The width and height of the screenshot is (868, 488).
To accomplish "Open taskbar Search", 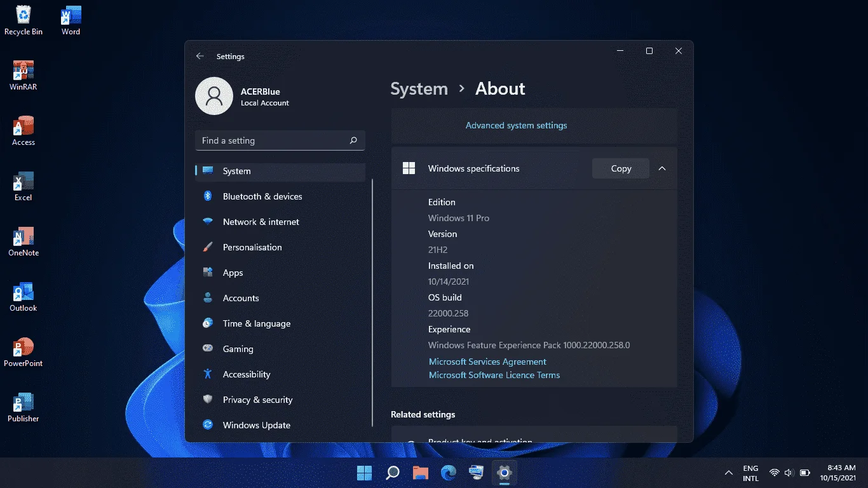I will [393, 472].
